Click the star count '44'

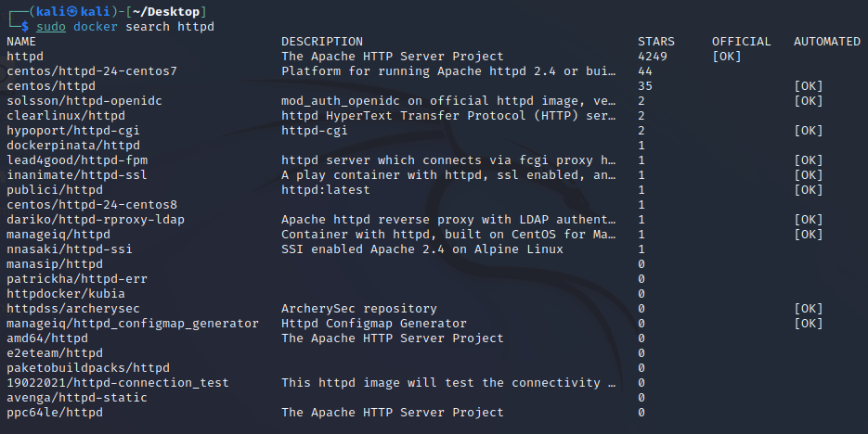click(645, 71)
